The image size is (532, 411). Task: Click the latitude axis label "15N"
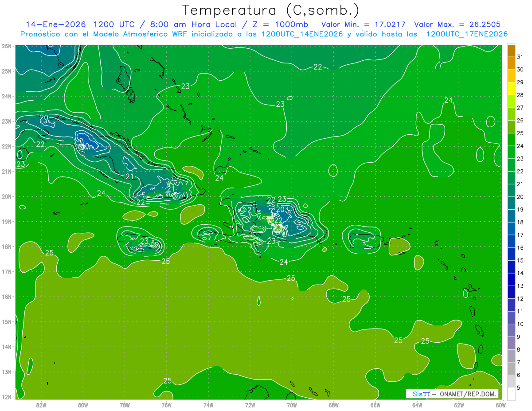[7, 321]
